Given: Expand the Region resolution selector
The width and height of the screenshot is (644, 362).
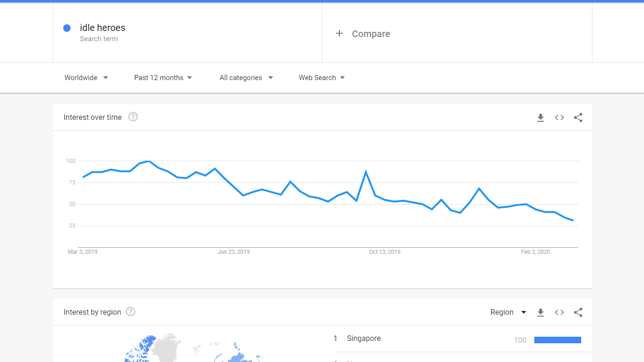Looking at the screenshot, I should tap(509, 312).
